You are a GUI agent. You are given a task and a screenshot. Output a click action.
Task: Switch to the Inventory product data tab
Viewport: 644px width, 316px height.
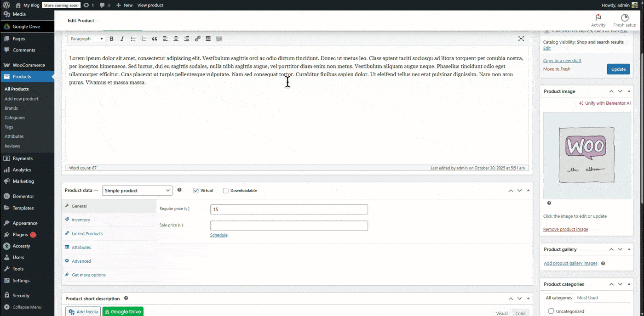coord(81,220)
